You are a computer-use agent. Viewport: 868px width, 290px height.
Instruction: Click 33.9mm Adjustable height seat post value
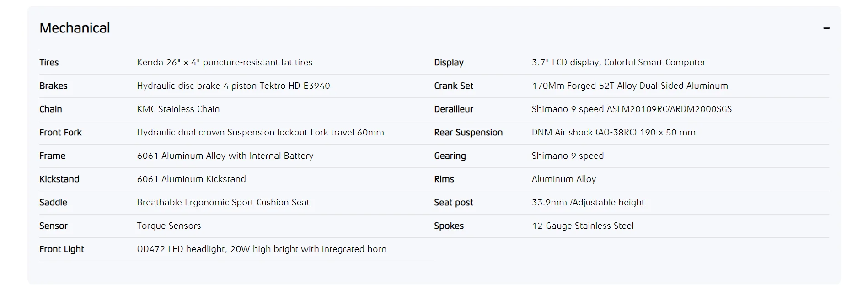point(588,202)
